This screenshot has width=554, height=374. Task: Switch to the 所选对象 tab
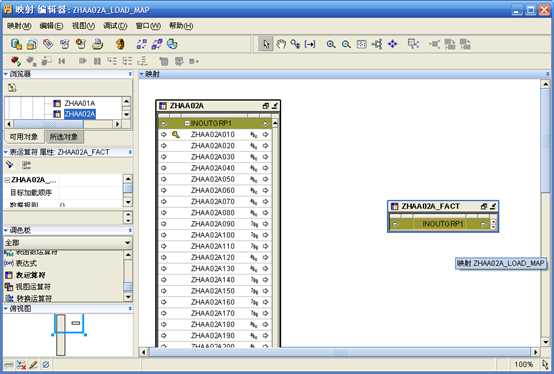tap(64, 137)
